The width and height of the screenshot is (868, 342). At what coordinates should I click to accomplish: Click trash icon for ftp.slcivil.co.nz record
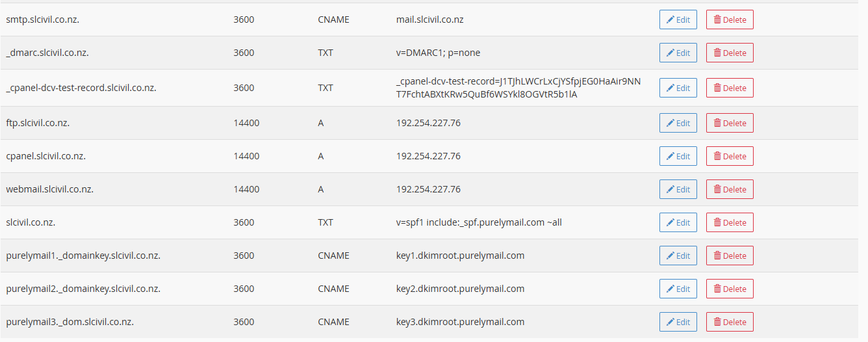coord(717,123)
